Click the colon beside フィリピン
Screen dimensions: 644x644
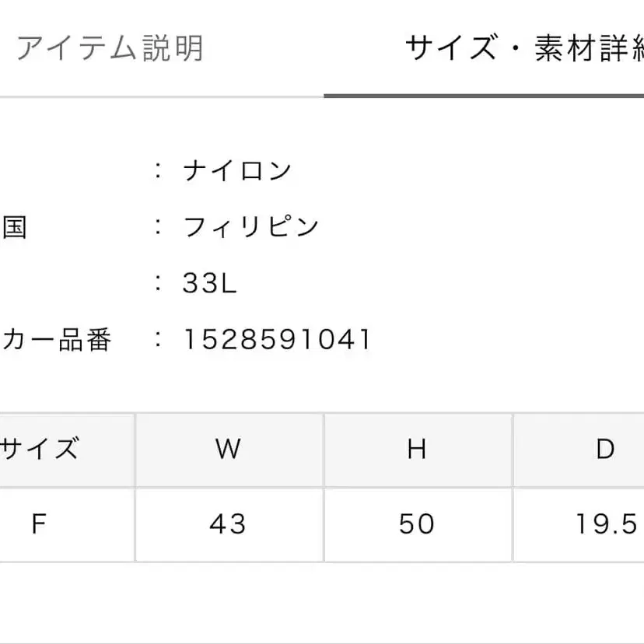tap(159, 227)
